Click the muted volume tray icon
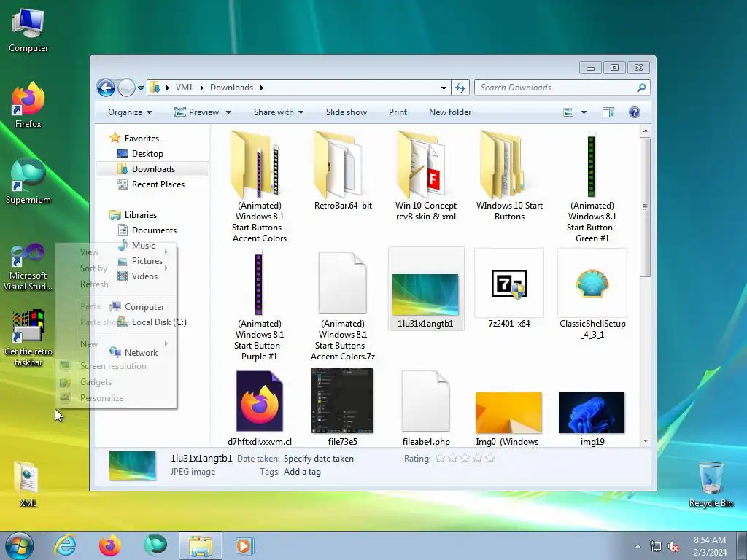747x560 pixels. (x=673, y=547)
